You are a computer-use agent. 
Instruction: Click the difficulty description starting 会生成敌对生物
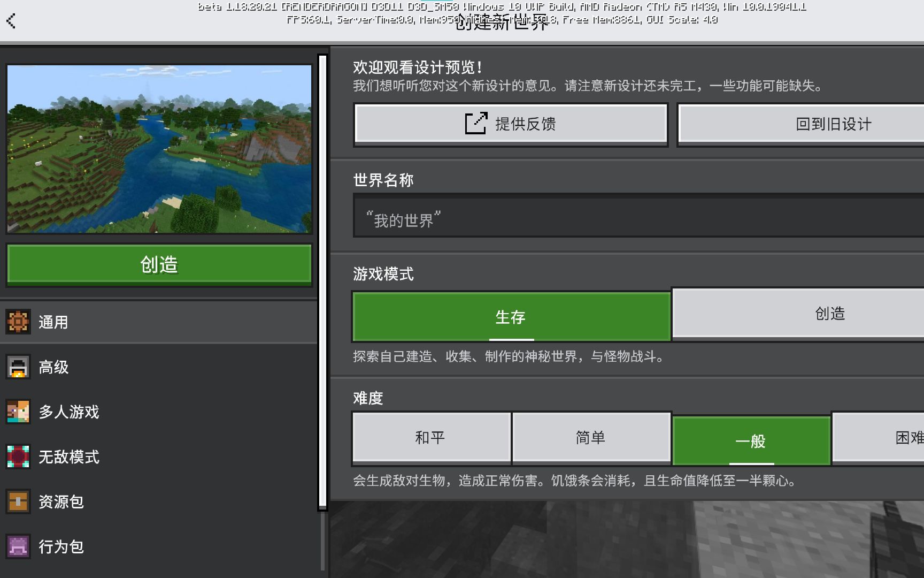(575, 481)
